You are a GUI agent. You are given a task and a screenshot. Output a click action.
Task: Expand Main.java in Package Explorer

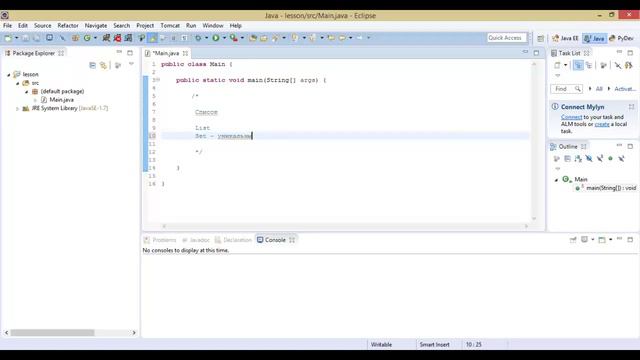tap(35, 100)
